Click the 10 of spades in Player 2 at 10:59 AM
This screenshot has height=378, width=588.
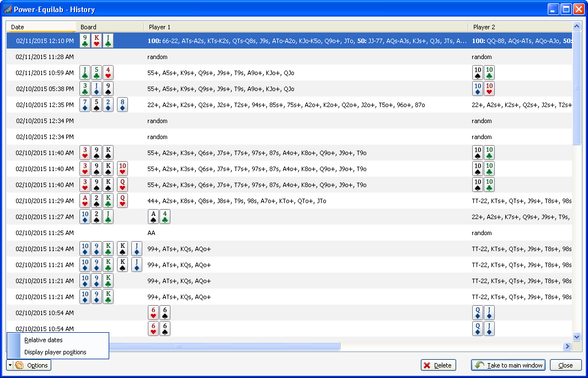coord(478,73)
